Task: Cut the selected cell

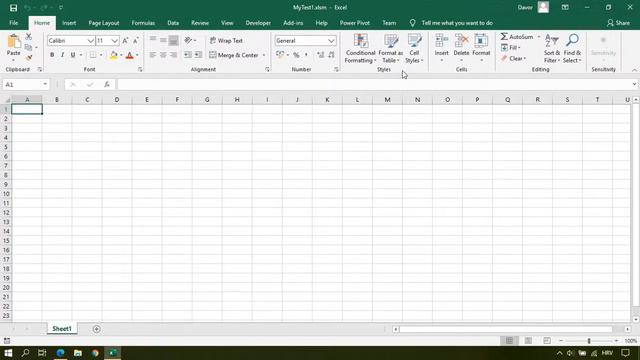Action: pyautogui.click(x=29, y=37)
